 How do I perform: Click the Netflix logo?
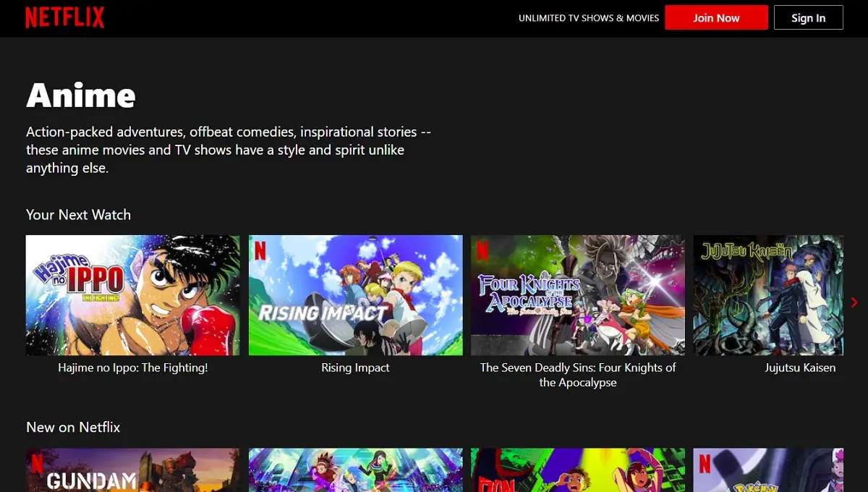(x=65, y=17)
